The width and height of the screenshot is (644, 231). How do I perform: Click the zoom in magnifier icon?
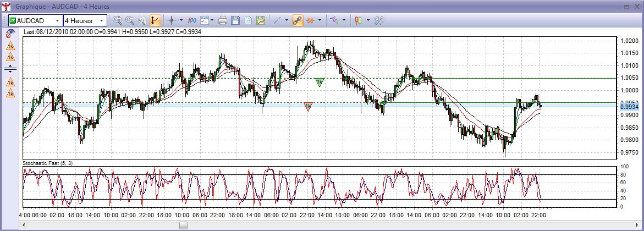[117, 20]
